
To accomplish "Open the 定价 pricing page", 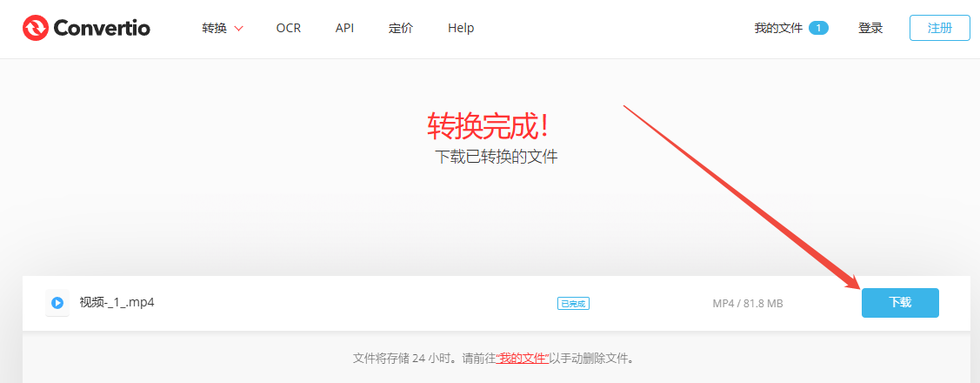I will pos(401,28).
